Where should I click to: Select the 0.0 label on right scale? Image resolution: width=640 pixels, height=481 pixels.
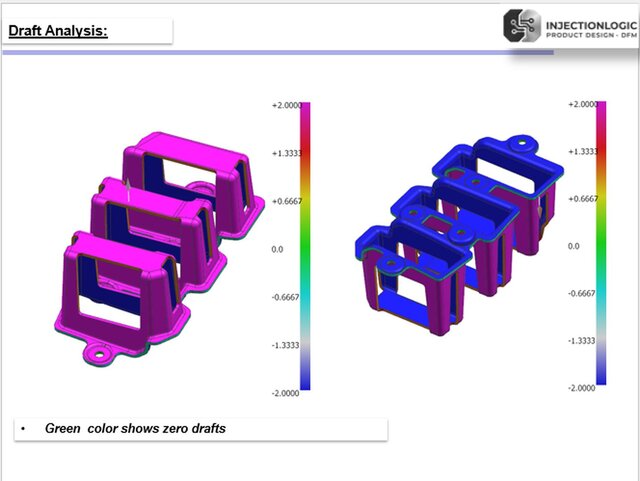point(573,246)
